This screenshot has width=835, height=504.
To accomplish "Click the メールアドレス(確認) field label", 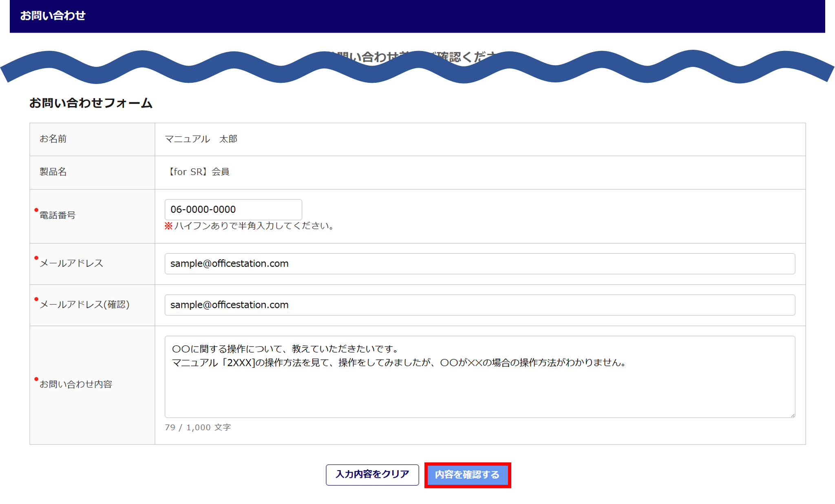I will (84, 305).
